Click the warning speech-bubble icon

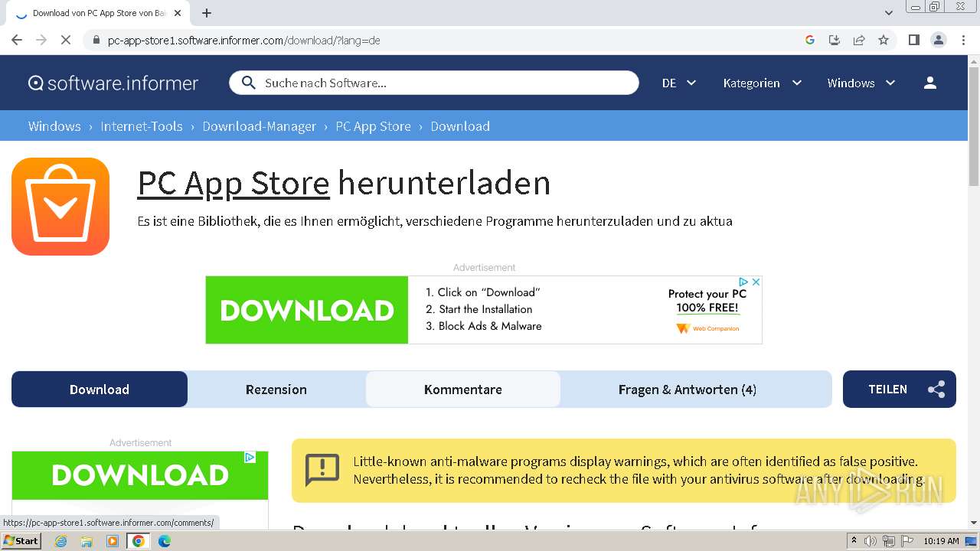pos(322,470)
